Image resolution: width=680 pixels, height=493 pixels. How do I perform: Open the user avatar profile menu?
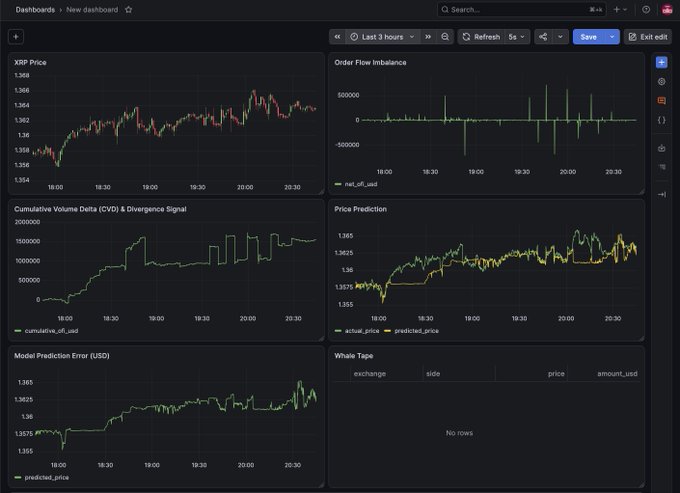[667, 10]
